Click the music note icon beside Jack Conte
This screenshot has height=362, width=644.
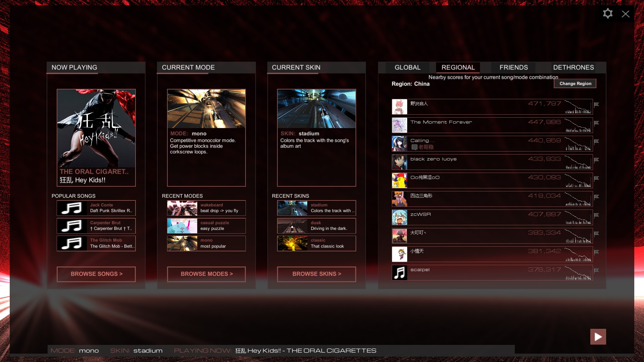point(71,208)
